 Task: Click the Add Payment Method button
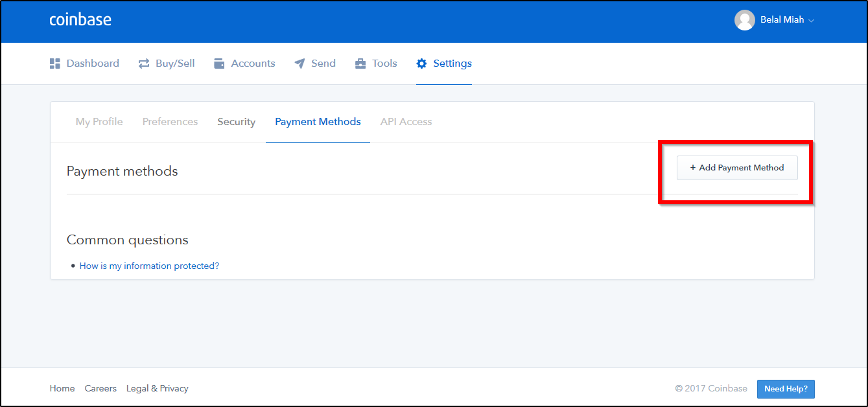tap(737, 168)
